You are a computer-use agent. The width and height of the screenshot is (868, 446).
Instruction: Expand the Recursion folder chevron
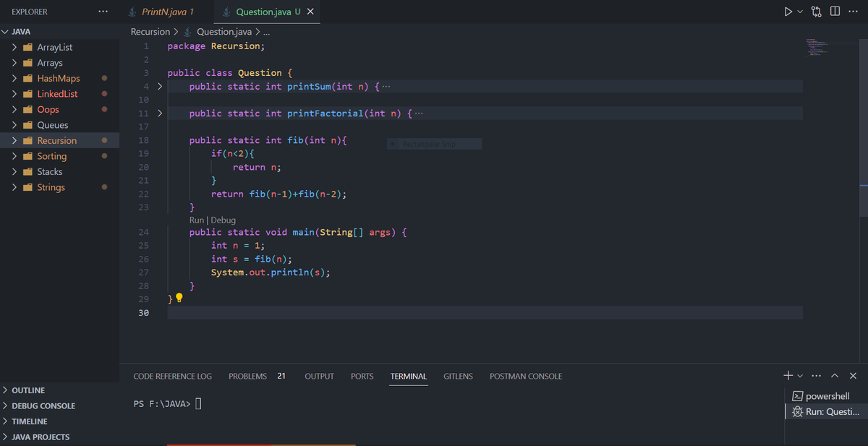(x=15, y=140)
